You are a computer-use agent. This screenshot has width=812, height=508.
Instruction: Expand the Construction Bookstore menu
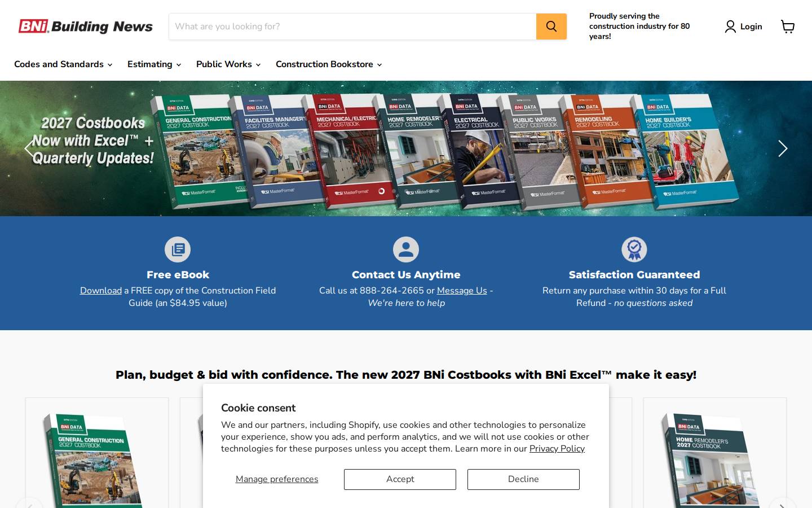click(x=329, y=64)
